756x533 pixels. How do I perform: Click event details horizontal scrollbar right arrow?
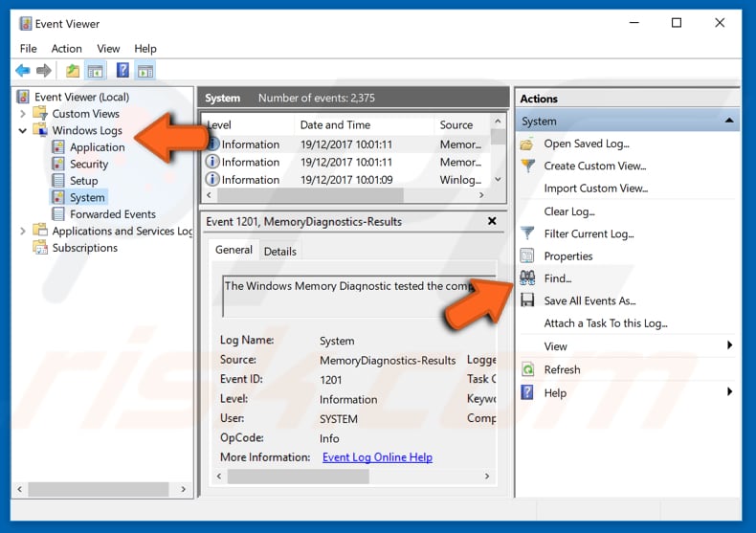tap(487, 477)
